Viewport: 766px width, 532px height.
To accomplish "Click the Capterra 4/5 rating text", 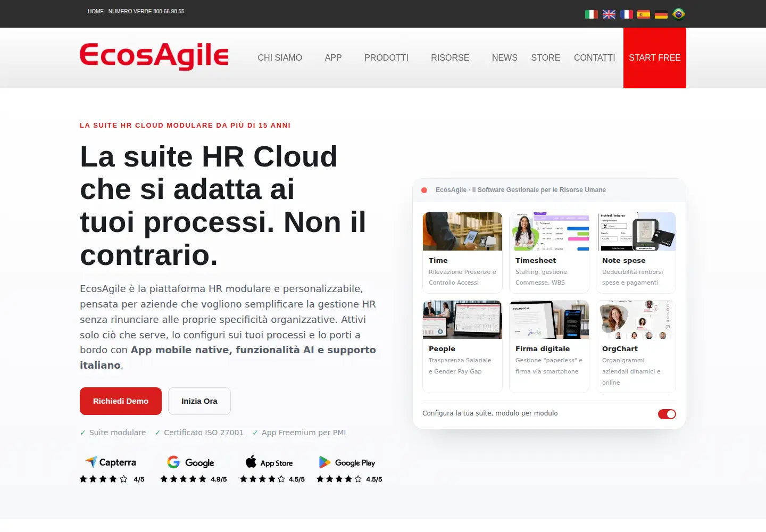I will tap(139, 479).
